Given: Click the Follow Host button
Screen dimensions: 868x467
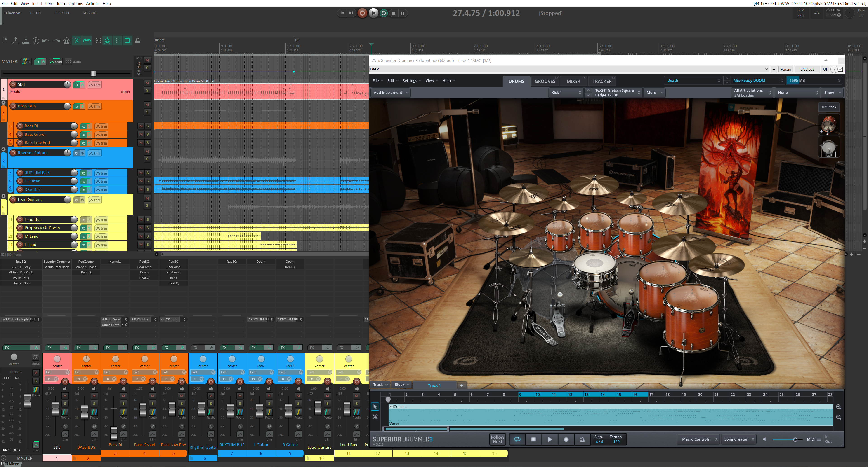Looking at the screenshot, I should (497, 439).
